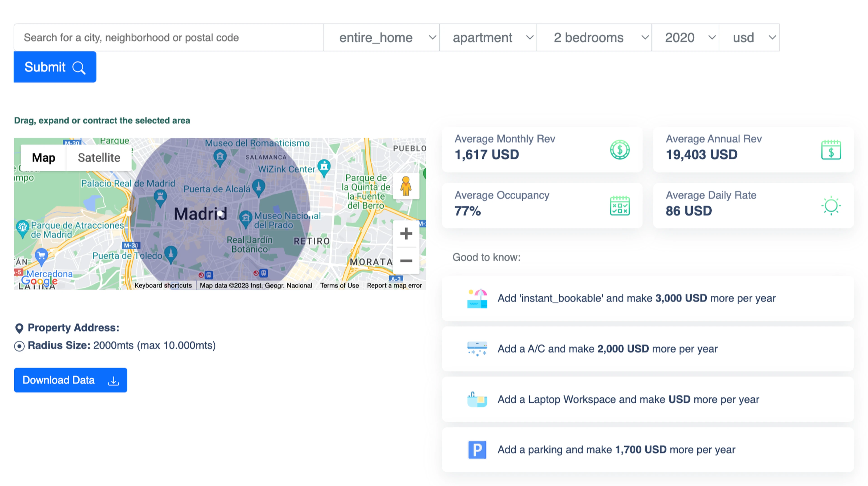Image resolution: width=868 pixels, height=486 pixels.
Task: Click the 'Radius Size: 2000mts' text
Action: pyautogui.click(x=122, y=345)
